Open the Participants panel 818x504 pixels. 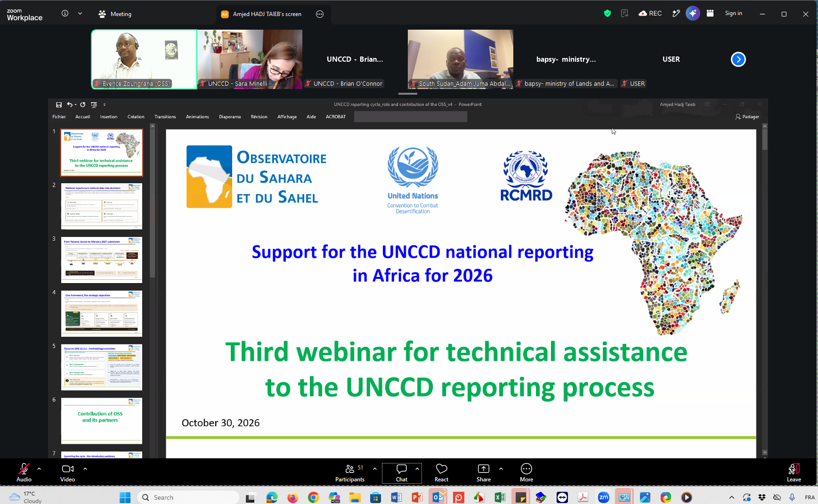point(350,472)
